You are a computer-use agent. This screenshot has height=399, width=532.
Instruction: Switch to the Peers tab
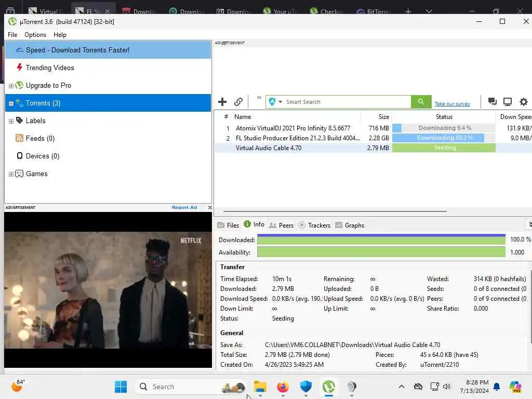[281, 225]
